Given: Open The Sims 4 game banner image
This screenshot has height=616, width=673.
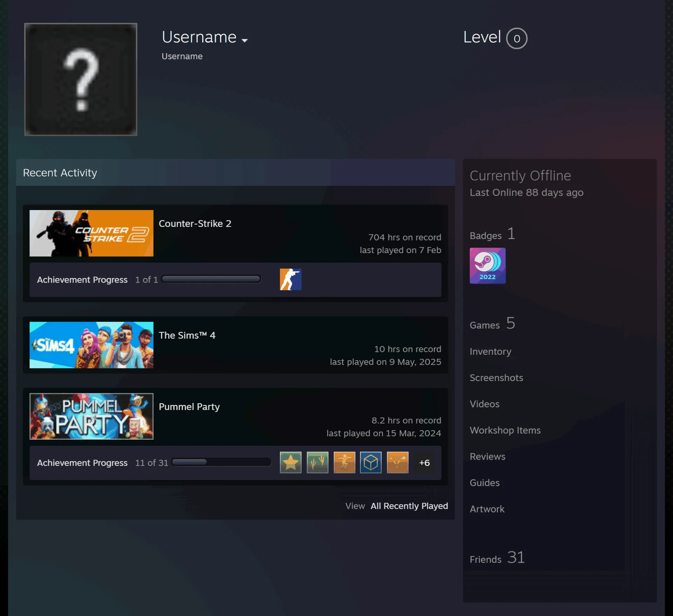Looking at the screenshot, I should [x=91, y=345].
